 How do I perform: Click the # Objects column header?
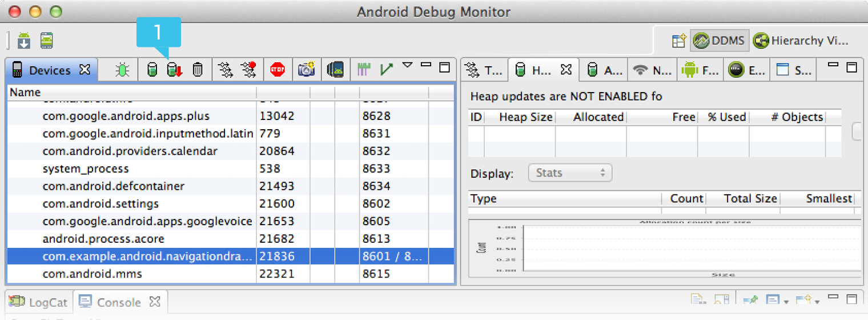click(x=787, y=117)
